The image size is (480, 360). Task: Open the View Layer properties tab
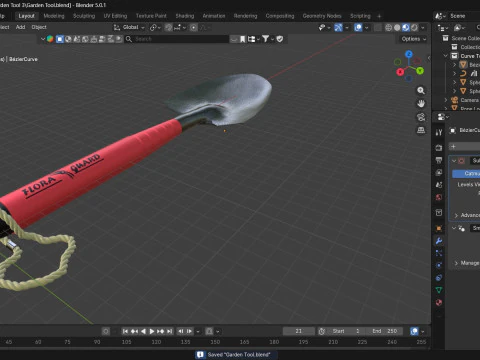(x=439, y=173)
